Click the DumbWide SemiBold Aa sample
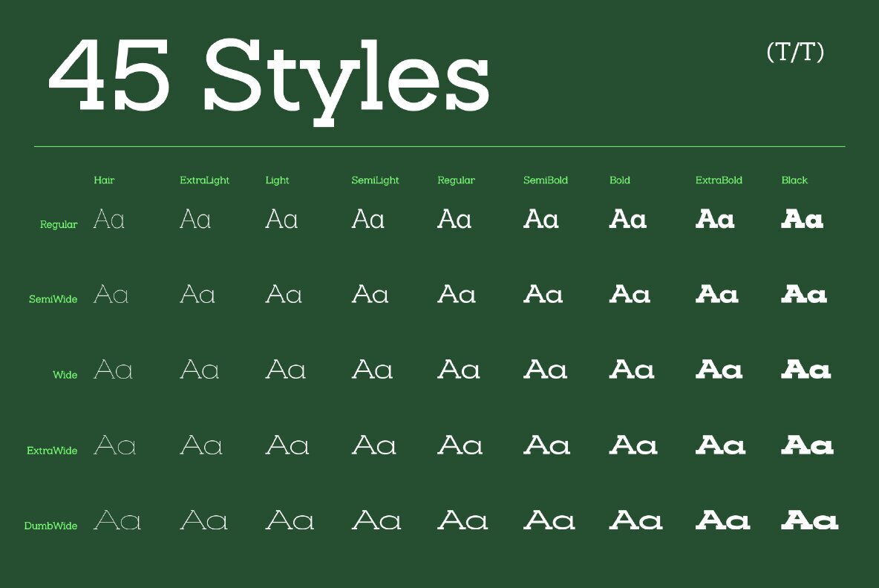This screenshot has width=879, height=588. (x=549, y=520)
